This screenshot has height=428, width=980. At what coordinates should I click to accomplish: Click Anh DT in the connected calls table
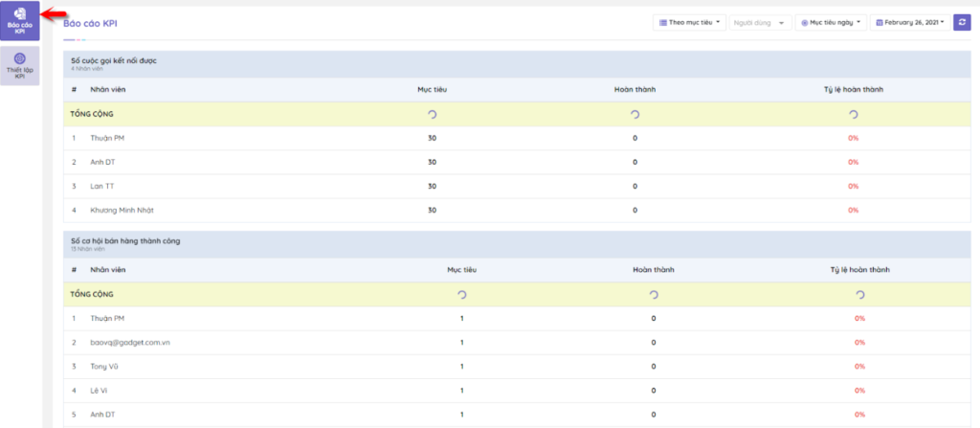click(x=102, y=162)
